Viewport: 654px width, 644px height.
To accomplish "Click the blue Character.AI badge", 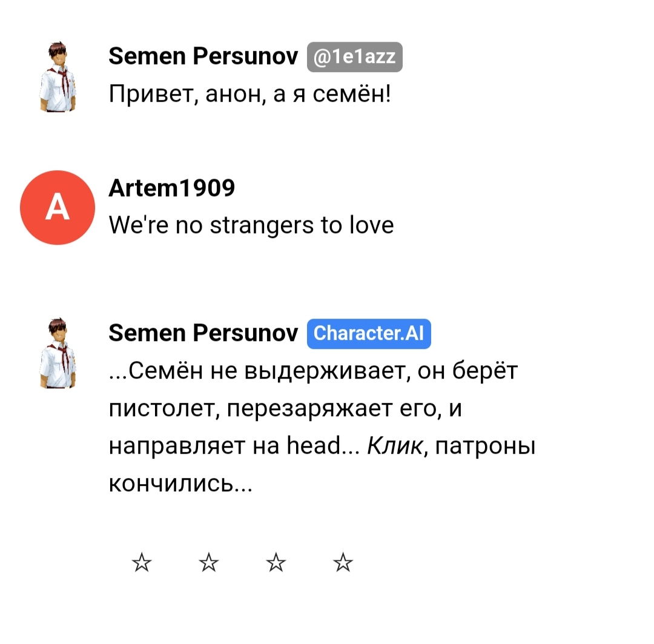I will 369,333.
